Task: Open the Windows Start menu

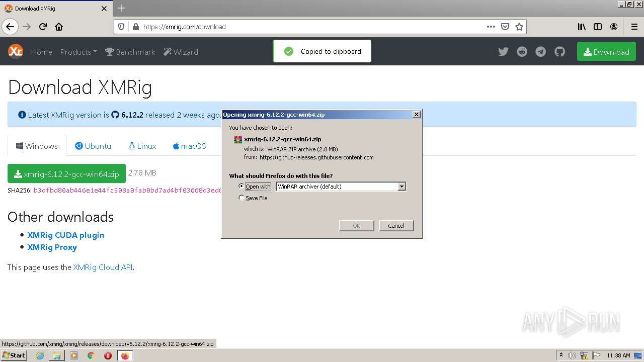Action: click(14, 355)
